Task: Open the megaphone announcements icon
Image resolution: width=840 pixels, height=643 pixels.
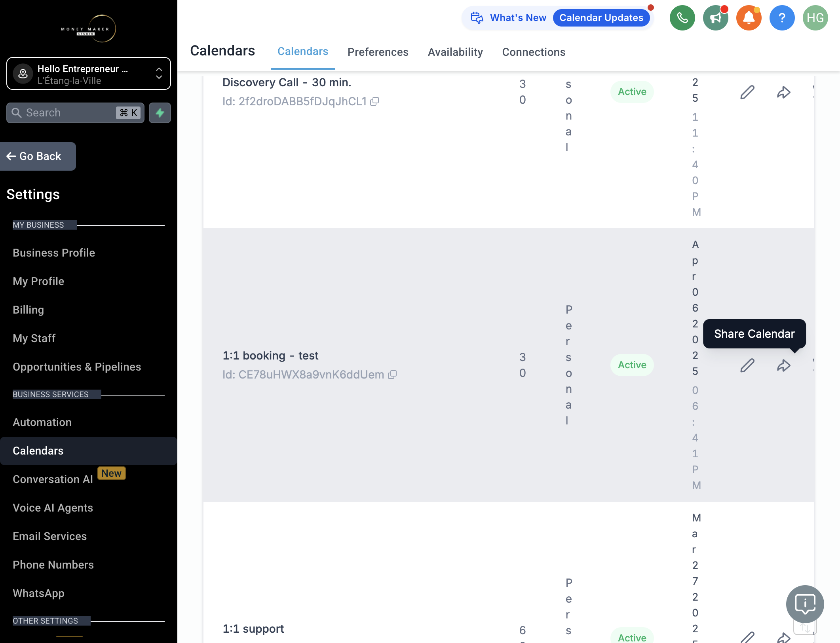Action: [x=715, y=18]
